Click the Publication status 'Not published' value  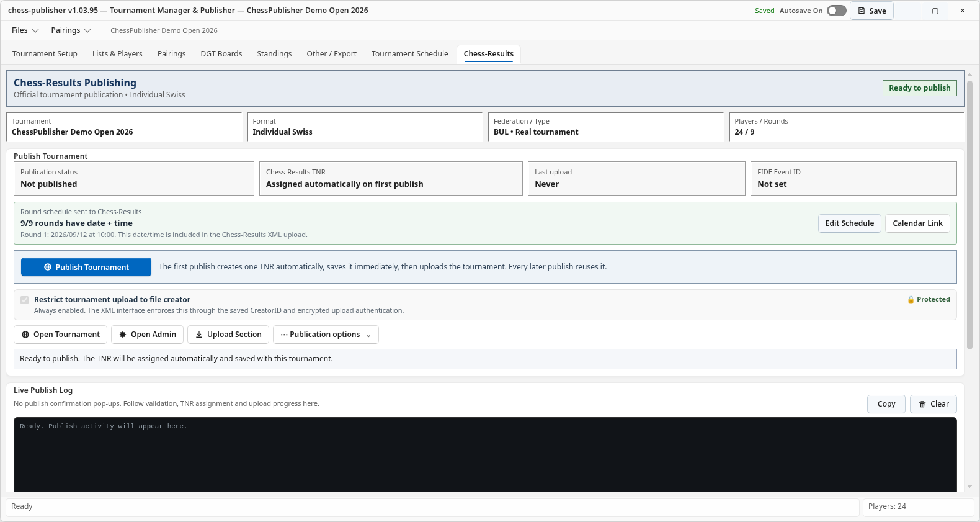(x=49, y=184)
